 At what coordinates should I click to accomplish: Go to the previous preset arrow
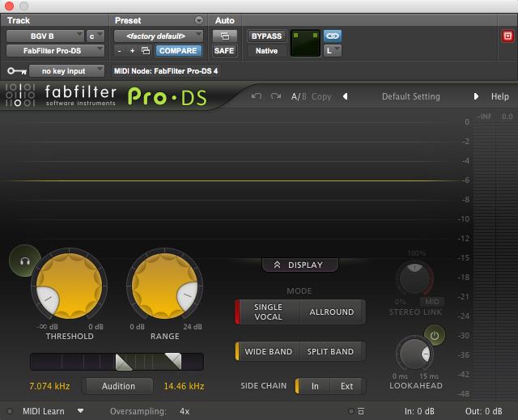[x=346, y=96]
